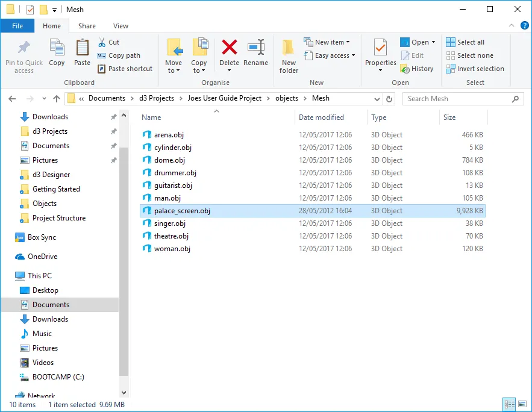Switch to large icons view in status bar
This screenshot has height=412, width=532.
pos(522,404)
